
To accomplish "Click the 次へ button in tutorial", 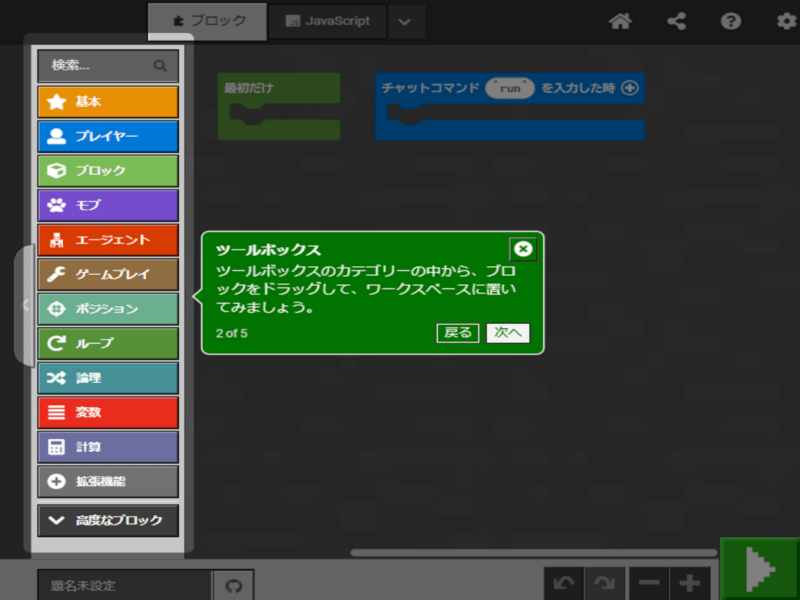I will click(x=508, y=333).
